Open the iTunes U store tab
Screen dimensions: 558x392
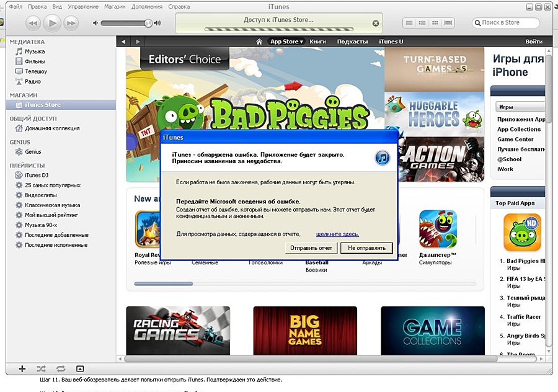coord(391,42)
